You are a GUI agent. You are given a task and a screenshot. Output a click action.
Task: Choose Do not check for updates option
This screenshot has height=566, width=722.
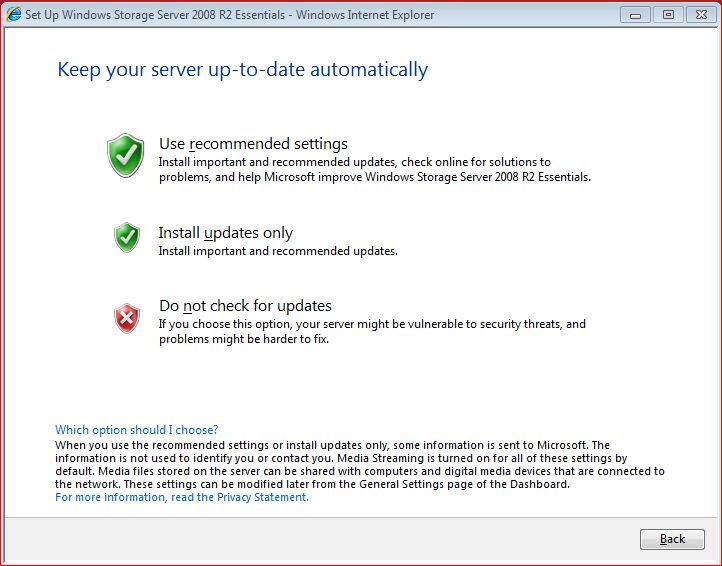[245, 306]
